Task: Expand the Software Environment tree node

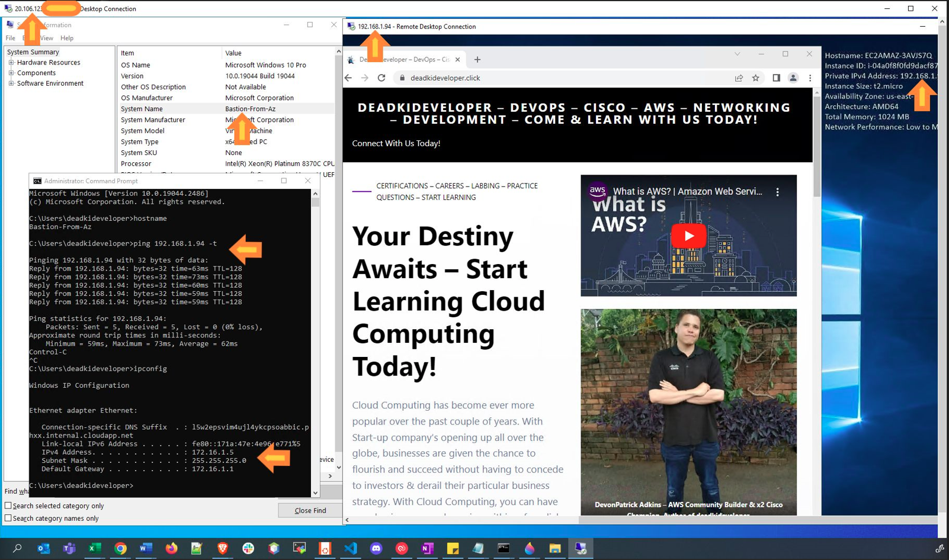Action: pyautogui.click(x=11, y=83)
